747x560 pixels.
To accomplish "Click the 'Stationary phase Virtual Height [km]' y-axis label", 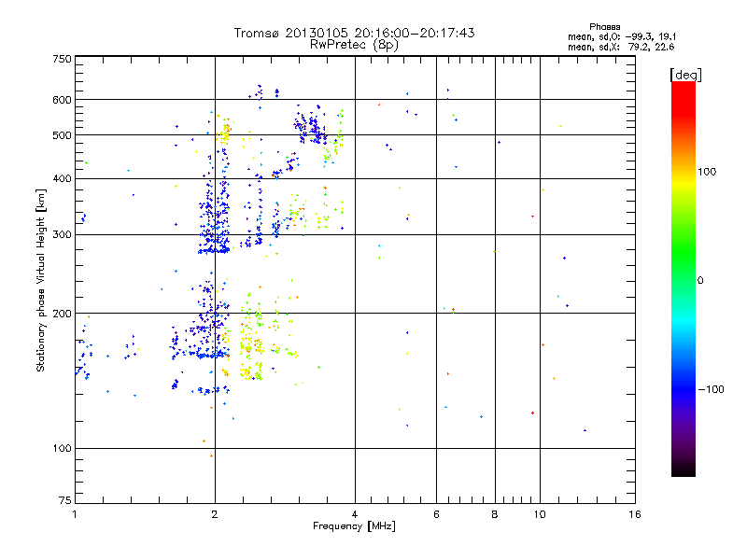I will (x=41, y=281).
